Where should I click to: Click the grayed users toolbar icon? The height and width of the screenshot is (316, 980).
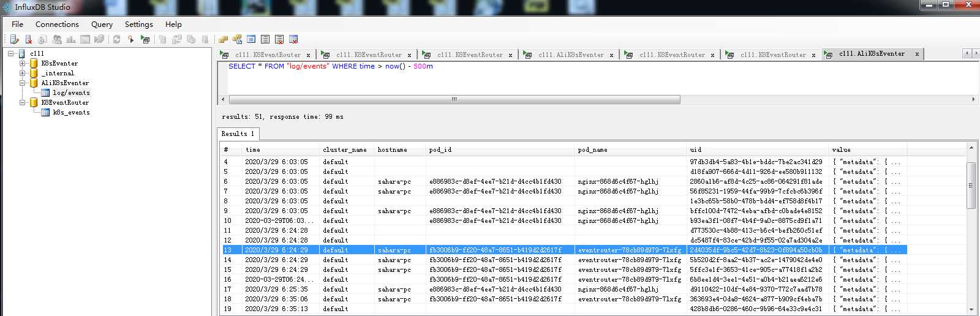(57, 39)
